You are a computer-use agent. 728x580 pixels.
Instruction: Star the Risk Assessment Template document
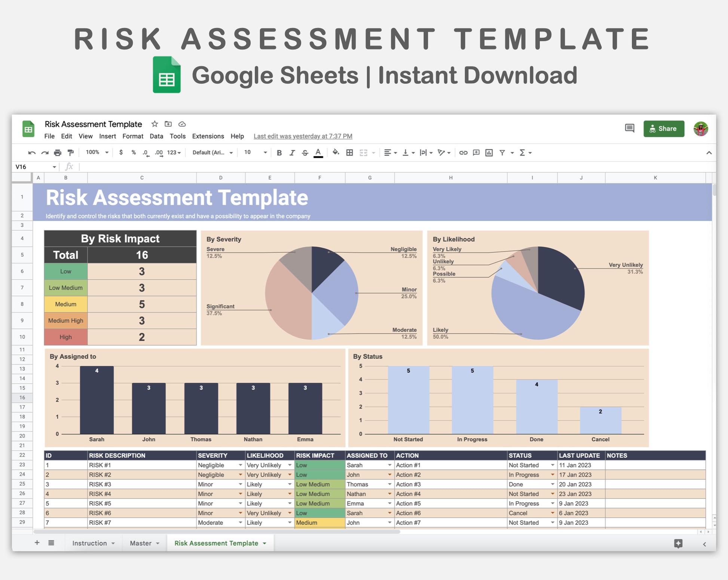(155, 124)
